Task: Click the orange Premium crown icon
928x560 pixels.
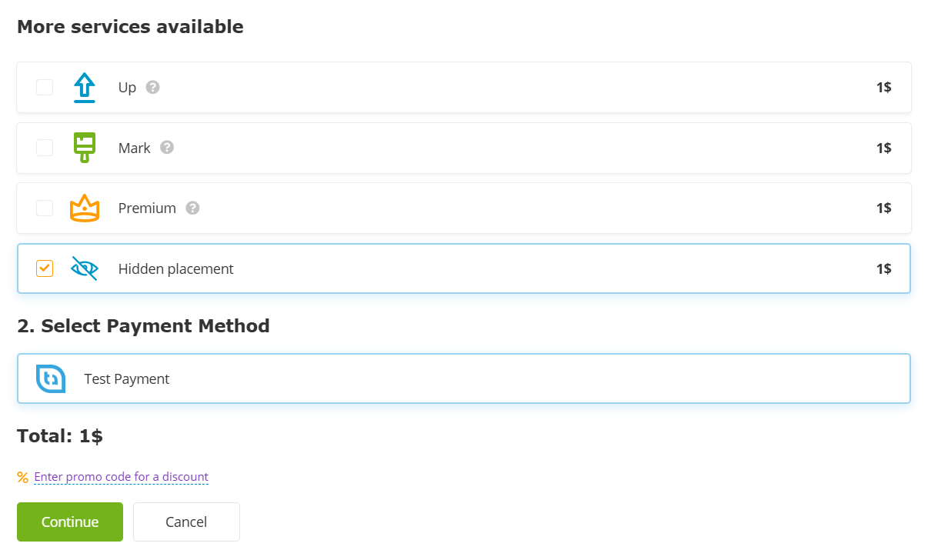Action: coord(85,208)
